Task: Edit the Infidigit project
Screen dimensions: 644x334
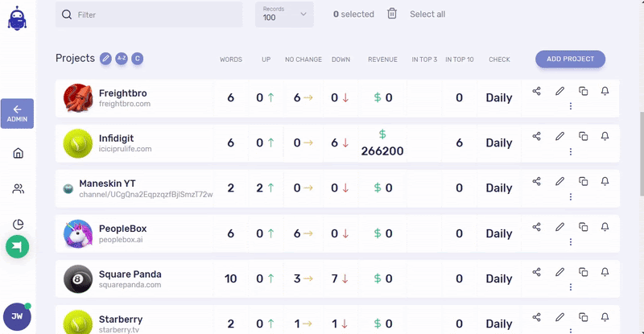Action: coord(559,136)
